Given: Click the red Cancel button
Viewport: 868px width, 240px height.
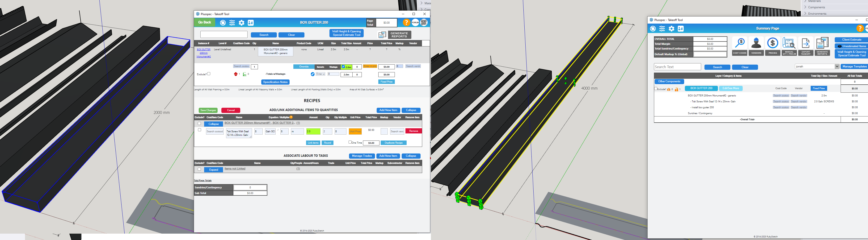Looking at the screenshot, I should 231,110.
